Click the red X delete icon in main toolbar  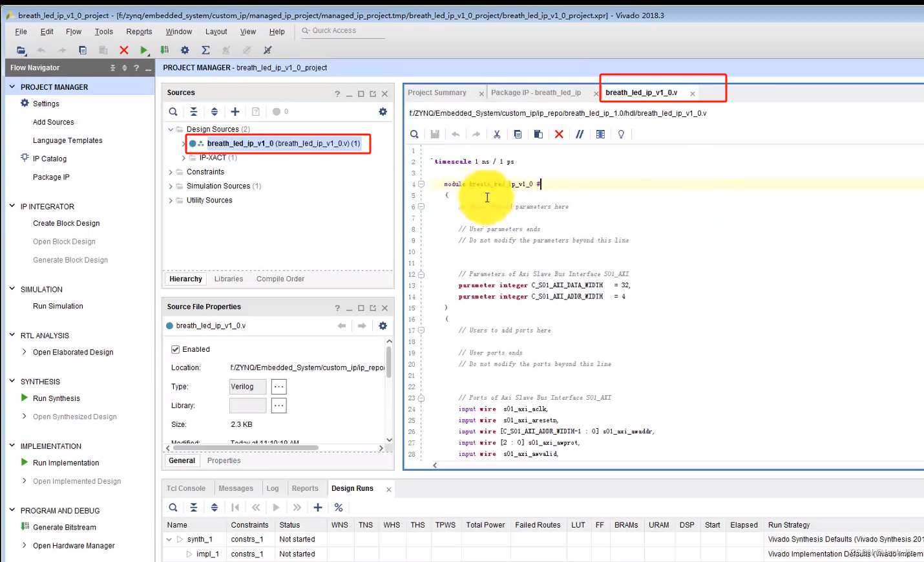point(124,50)
